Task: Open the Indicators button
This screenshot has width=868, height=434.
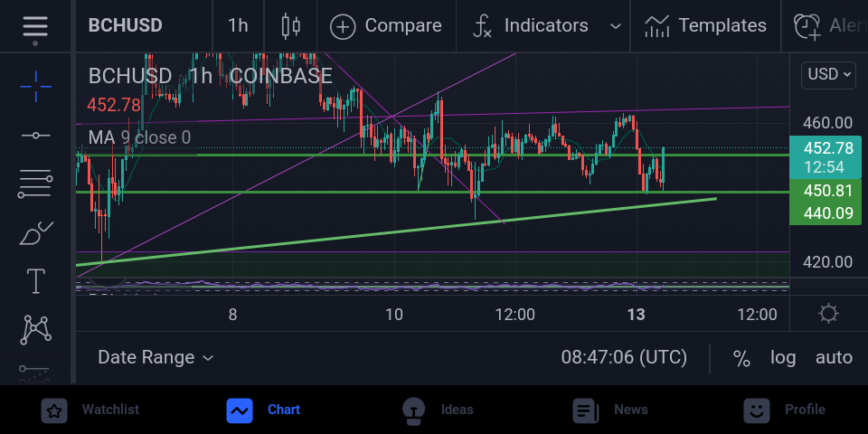Action: (531, 26)
